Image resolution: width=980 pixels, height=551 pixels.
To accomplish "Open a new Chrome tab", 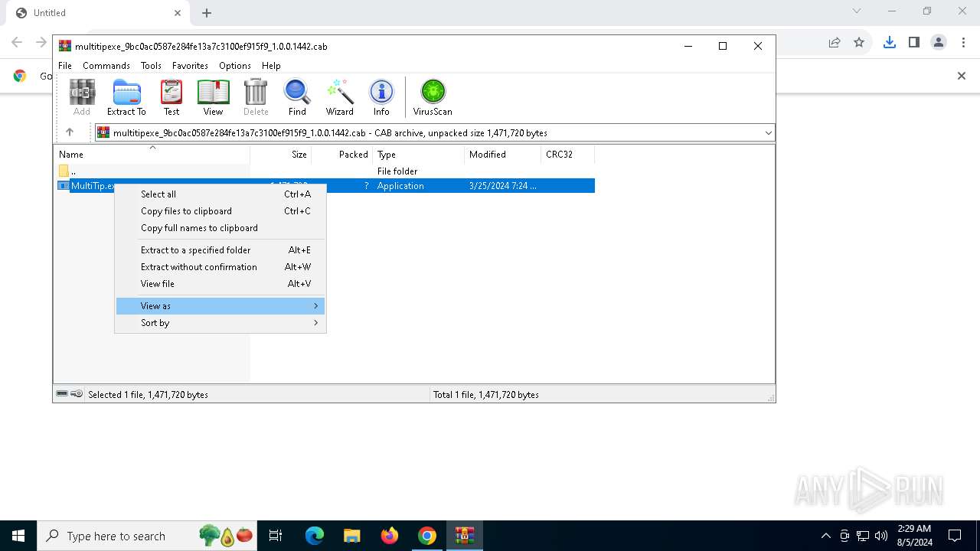I will click(x=207, y=13).
